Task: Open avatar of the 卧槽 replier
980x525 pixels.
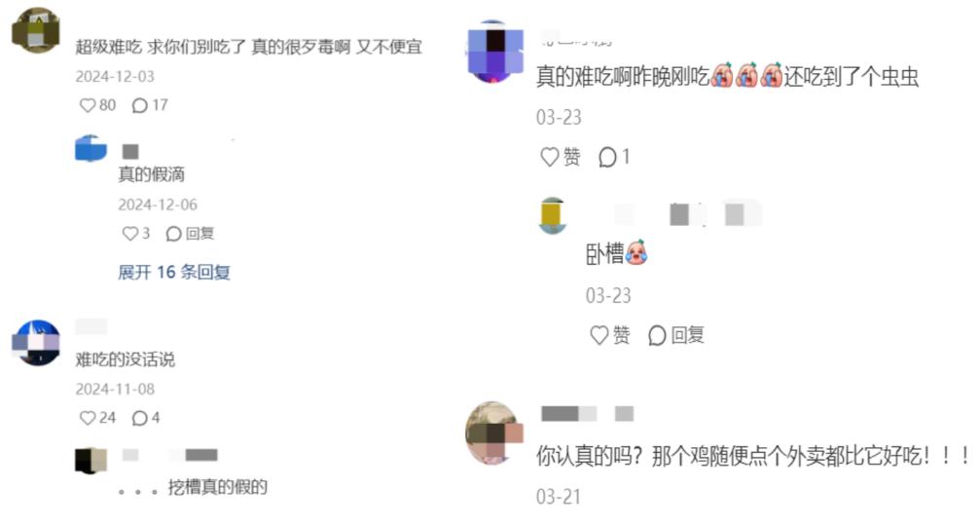Action: click(553, 216)
